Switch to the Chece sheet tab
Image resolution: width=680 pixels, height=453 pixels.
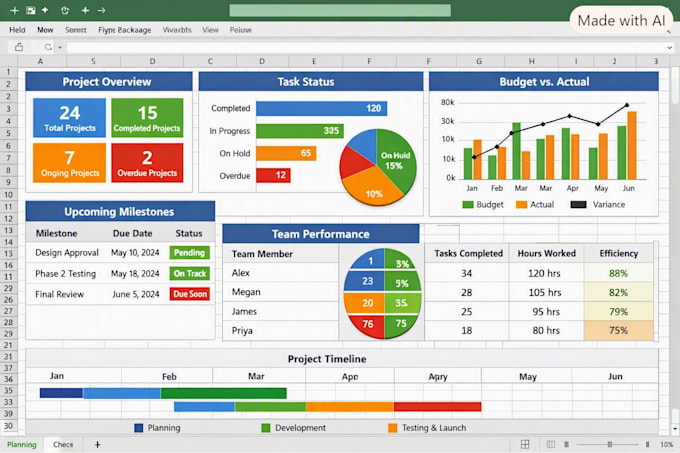coord(63,444)
